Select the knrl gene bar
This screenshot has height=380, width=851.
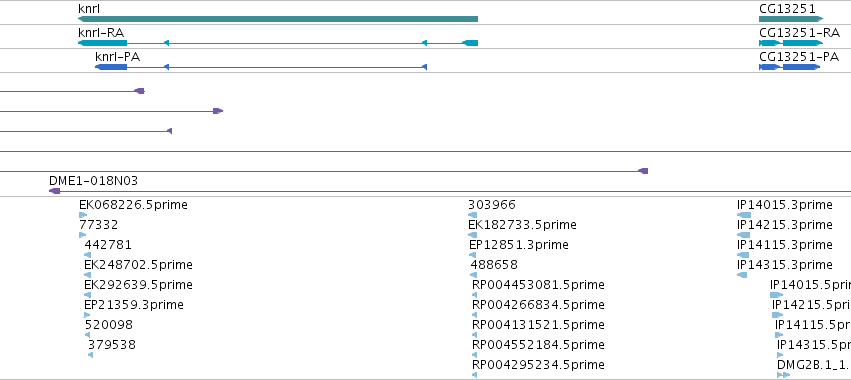[278, 19]
